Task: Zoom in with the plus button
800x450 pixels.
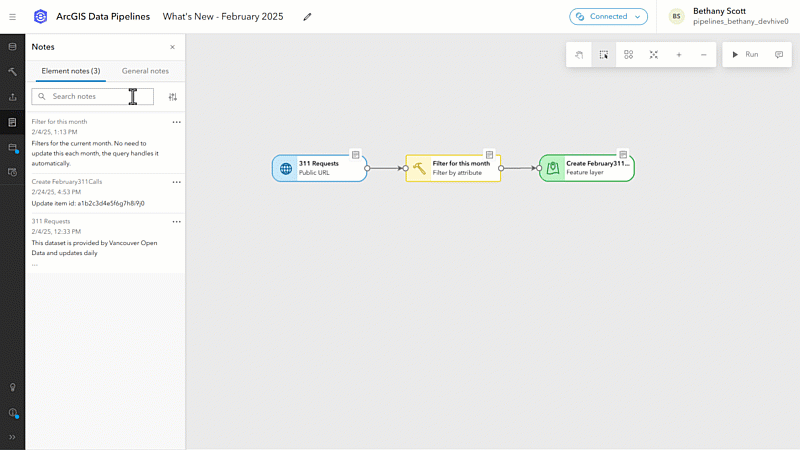Action: [x=679, y=55]
